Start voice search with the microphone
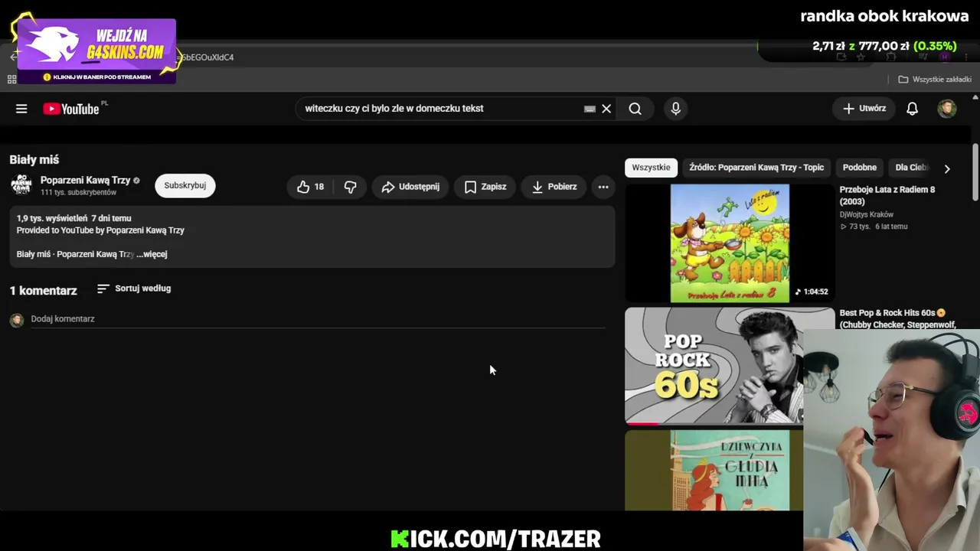 click(x=675, y=109)
